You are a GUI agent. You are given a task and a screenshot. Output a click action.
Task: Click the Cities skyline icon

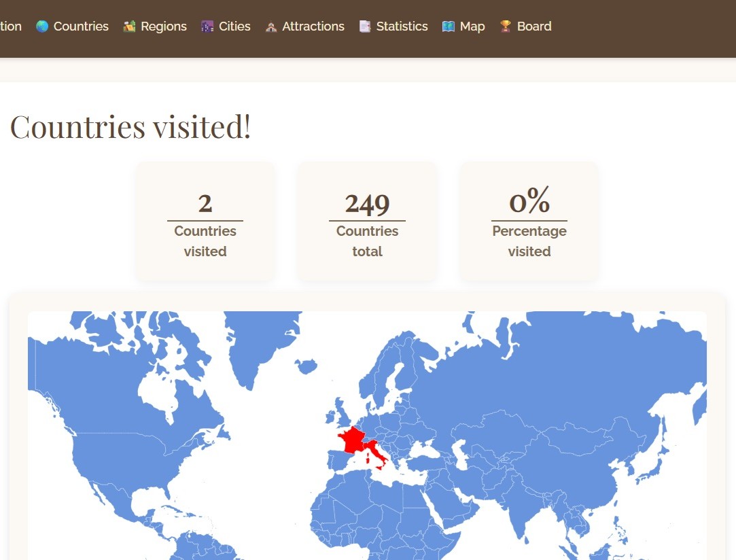point(207,27)
